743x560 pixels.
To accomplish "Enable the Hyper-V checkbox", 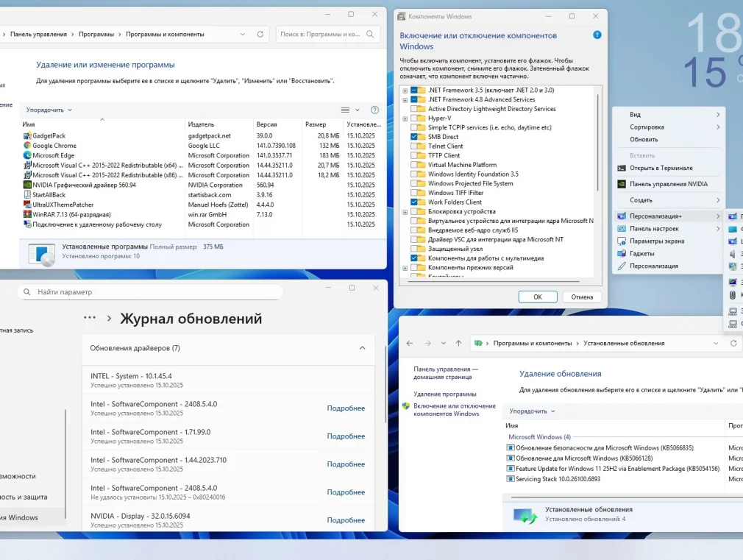I will (414, 118).
